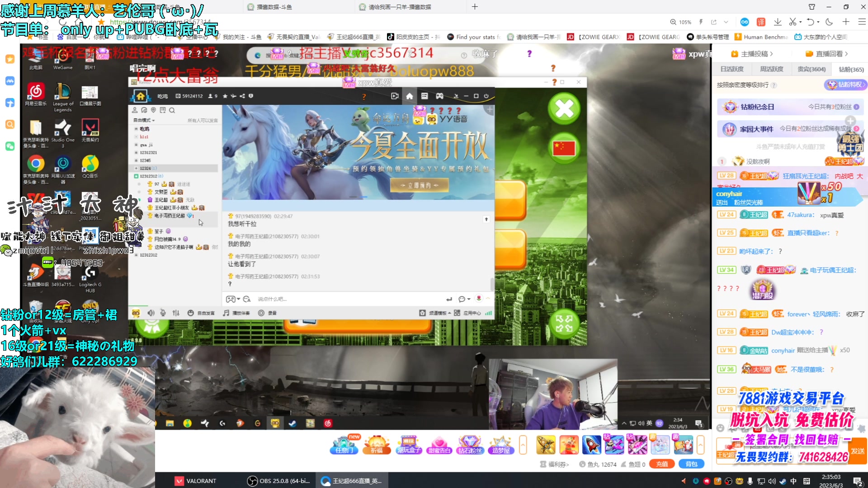The image size is (868, 488).
Task: Click the YY chat vertical scrollbar
Action: tap(492, 284)
